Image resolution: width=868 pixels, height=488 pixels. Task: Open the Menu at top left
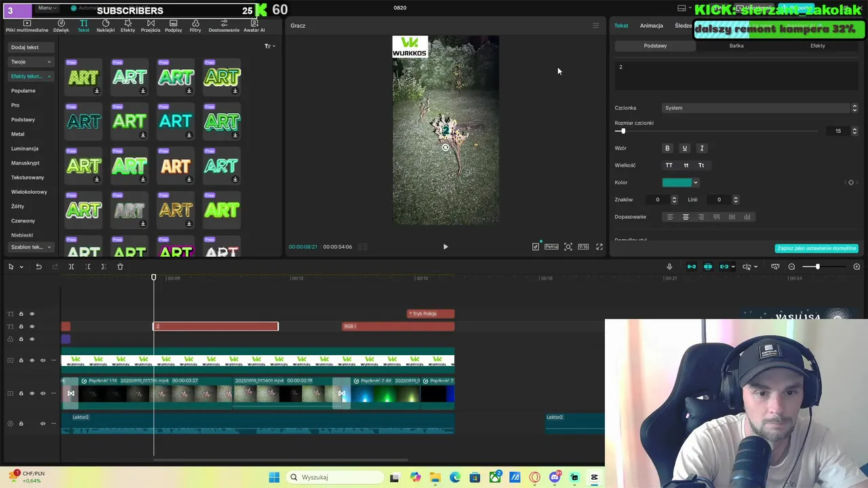click(x=47, y=8)
